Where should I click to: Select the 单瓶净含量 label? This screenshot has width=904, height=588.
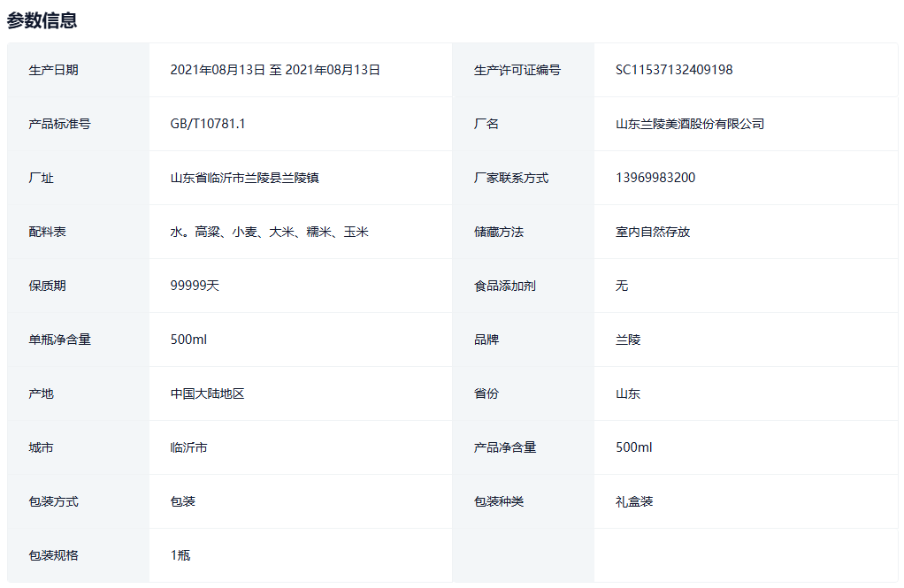pyautogui.click(x=59, y=340)
